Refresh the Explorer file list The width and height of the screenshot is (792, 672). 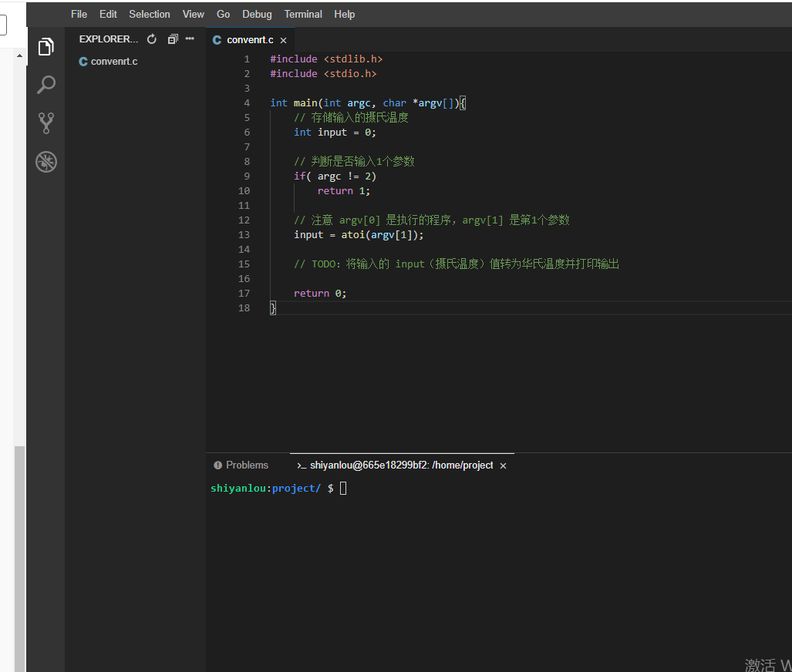point(152,39)
